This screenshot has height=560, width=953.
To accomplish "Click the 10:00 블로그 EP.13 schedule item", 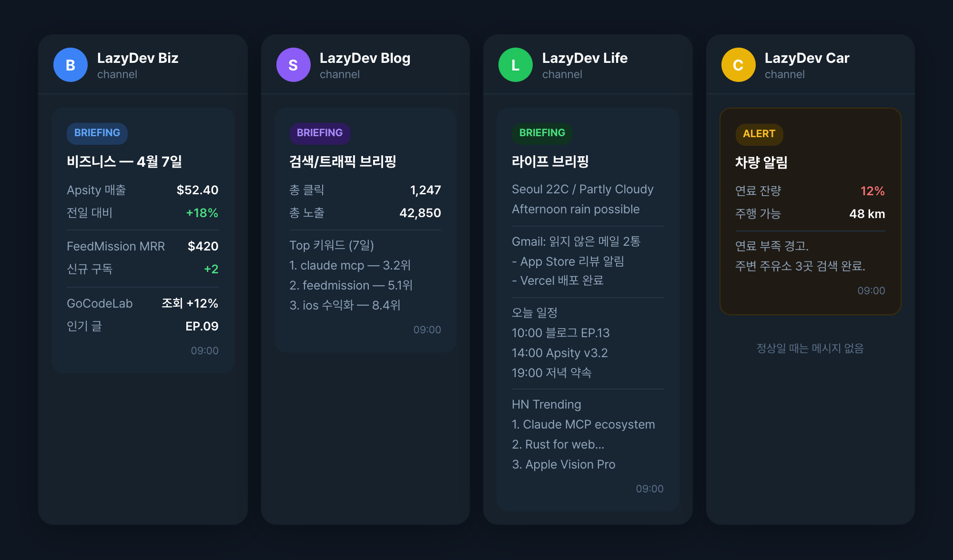I will 560,333.
